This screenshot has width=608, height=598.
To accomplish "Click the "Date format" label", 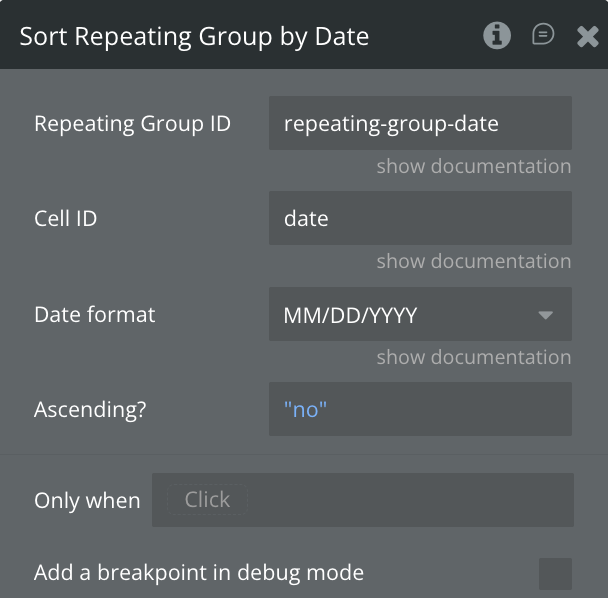I will pos(95,314).
